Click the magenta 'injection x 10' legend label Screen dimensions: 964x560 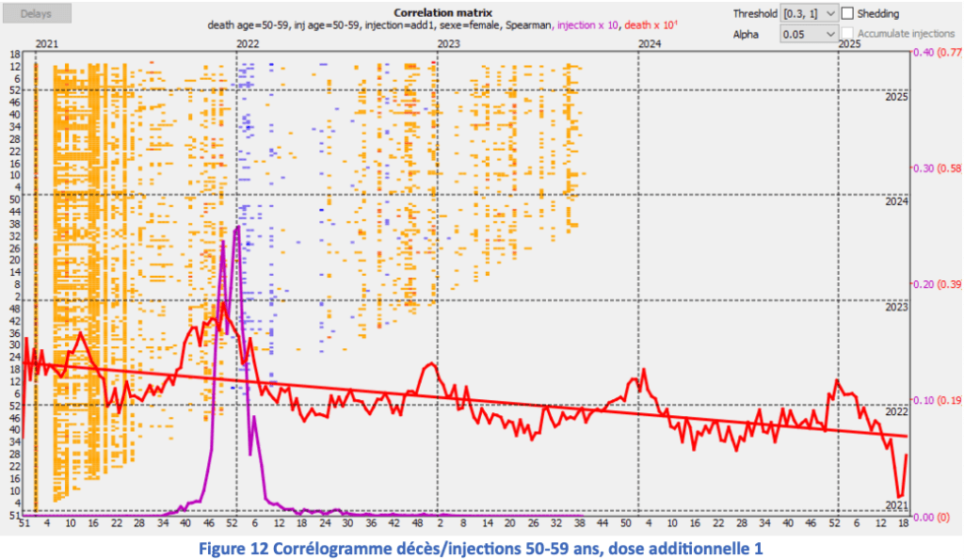tap(587, 25)
